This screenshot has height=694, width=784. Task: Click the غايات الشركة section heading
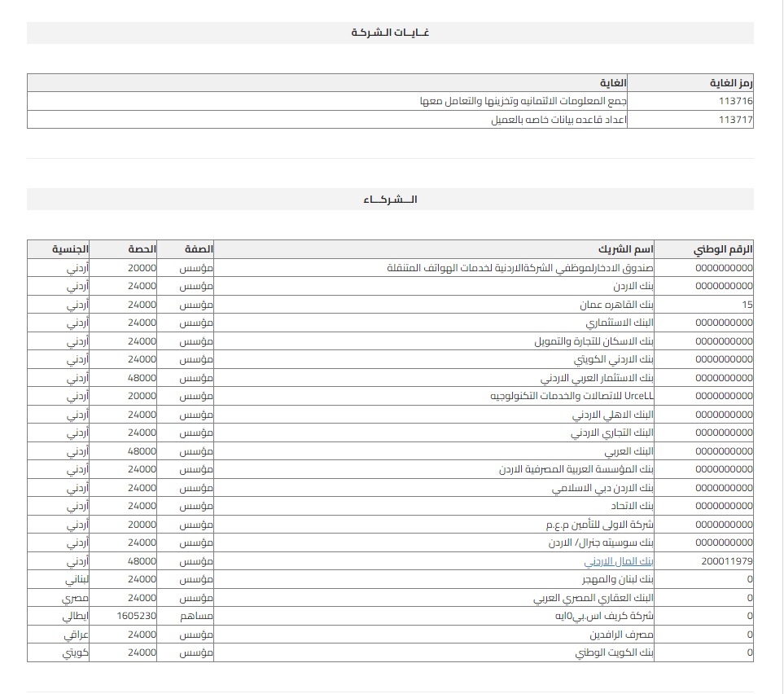390,33
